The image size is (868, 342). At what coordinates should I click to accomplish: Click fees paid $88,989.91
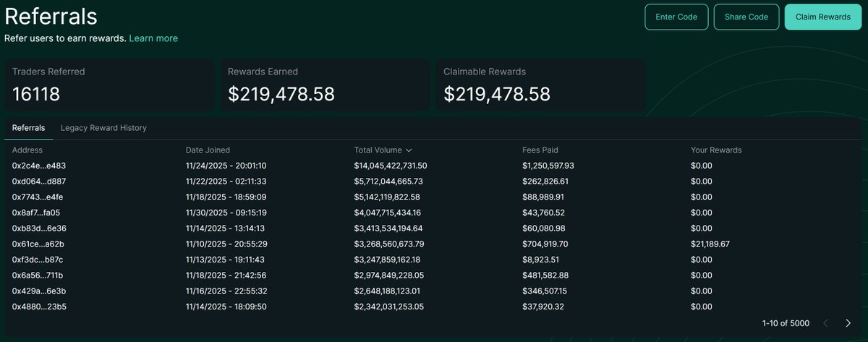(x=543, y=197)
